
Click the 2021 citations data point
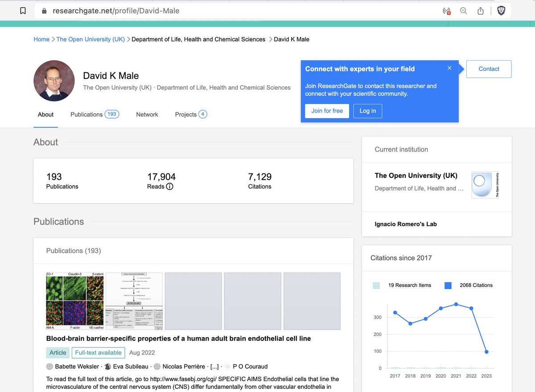(x=456, y=304)
